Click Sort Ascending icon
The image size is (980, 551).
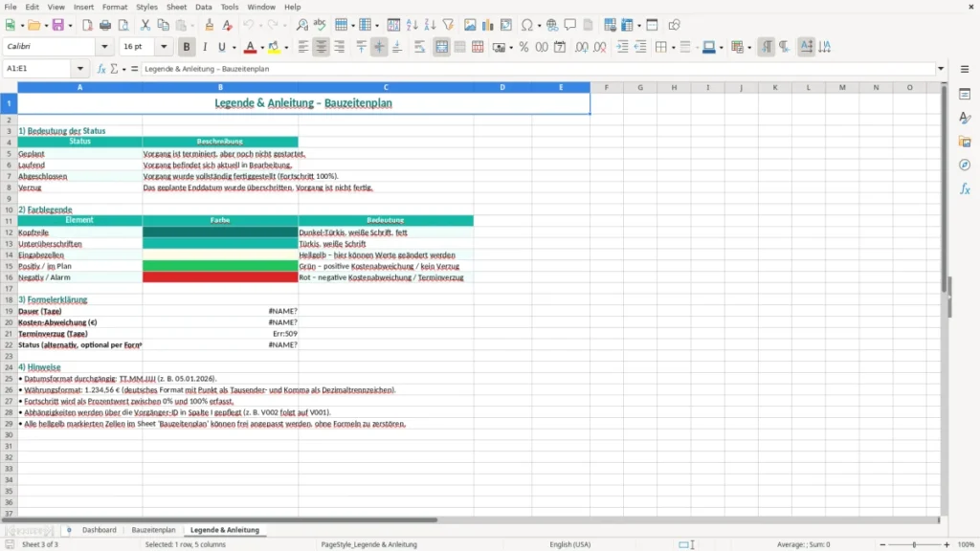point(412,25)
